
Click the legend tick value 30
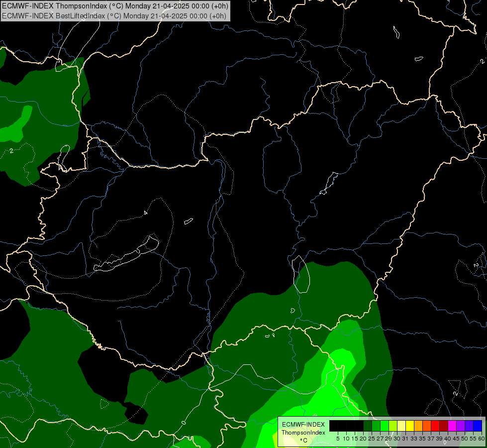(x=397, y=439)
